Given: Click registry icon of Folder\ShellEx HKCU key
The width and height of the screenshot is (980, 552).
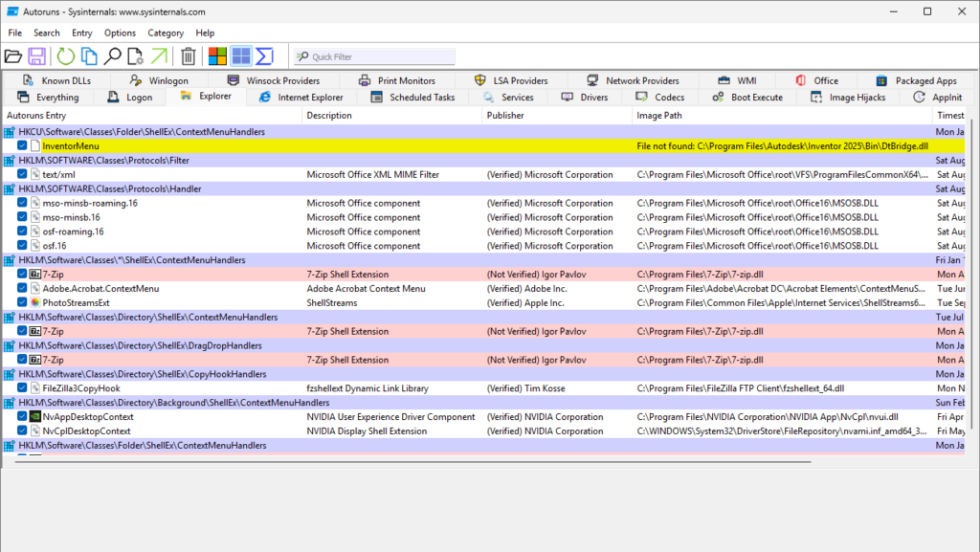Looking at the screenshot, I should (10, 132).
